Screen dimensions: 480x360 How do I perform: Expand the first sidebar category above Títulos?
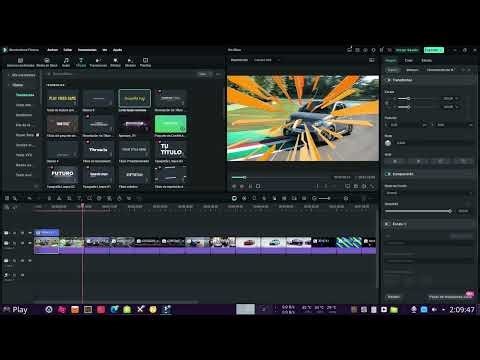tap(9, 75)
